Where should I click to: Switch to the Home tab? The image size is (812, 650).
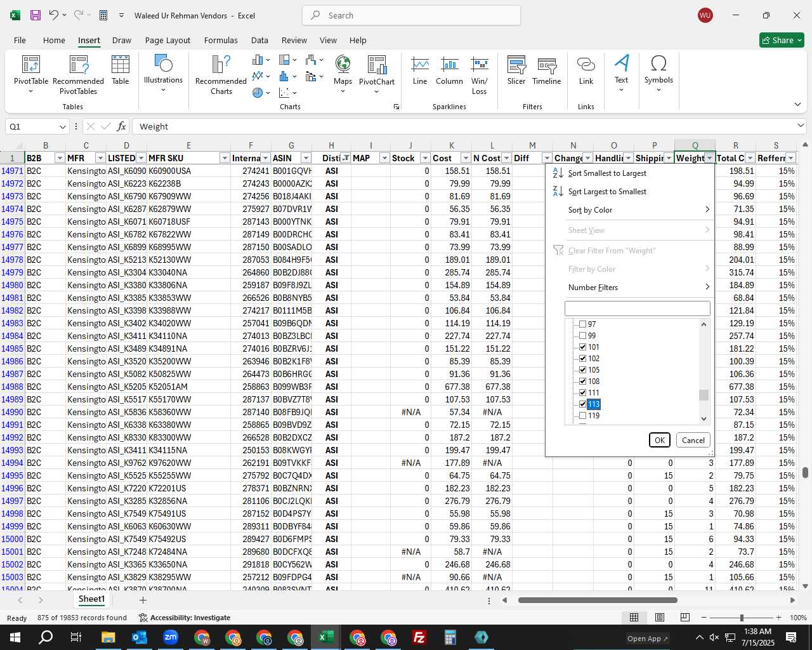point(54,40)
